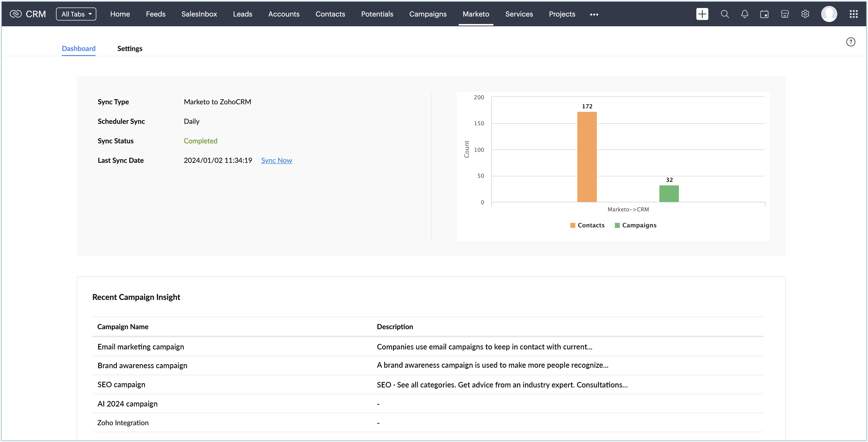
Task: Open the search magnifier icon
Action: (x=725, y=14)
